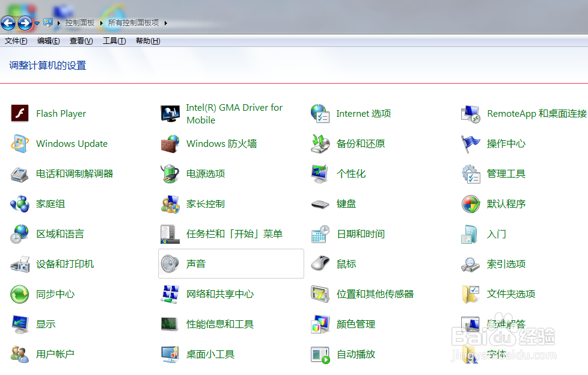Image resolution: width=588 pixels, height=375 pixels.
Task: Click the Parental Controls icon (家长控制)
Action: 170,204
